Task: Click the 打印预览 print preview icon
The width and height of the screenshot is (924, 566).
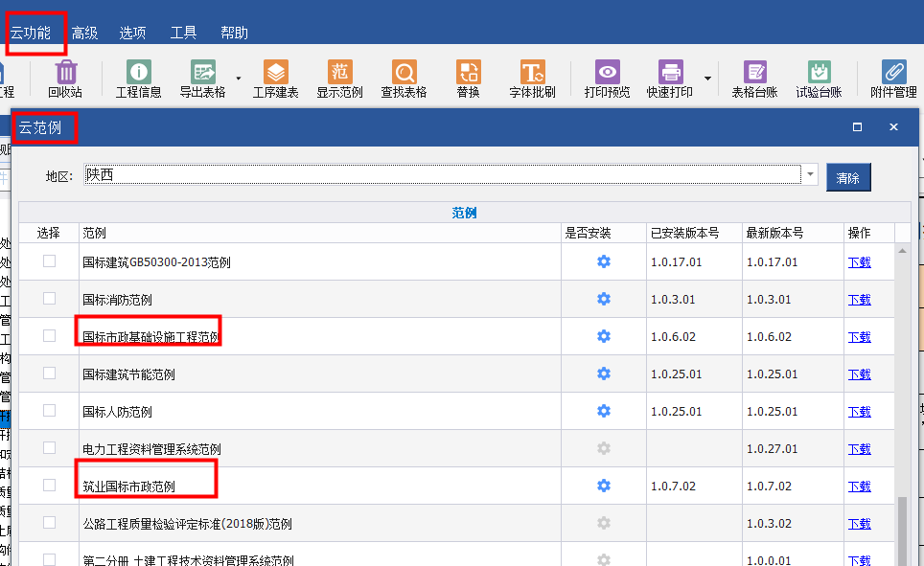Action: click(x=607, y=73)
